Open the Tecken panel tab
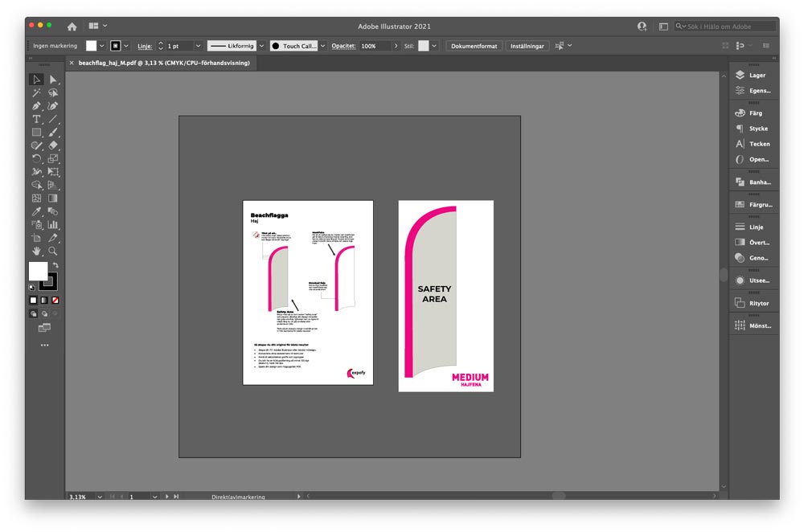 (758, 144)
